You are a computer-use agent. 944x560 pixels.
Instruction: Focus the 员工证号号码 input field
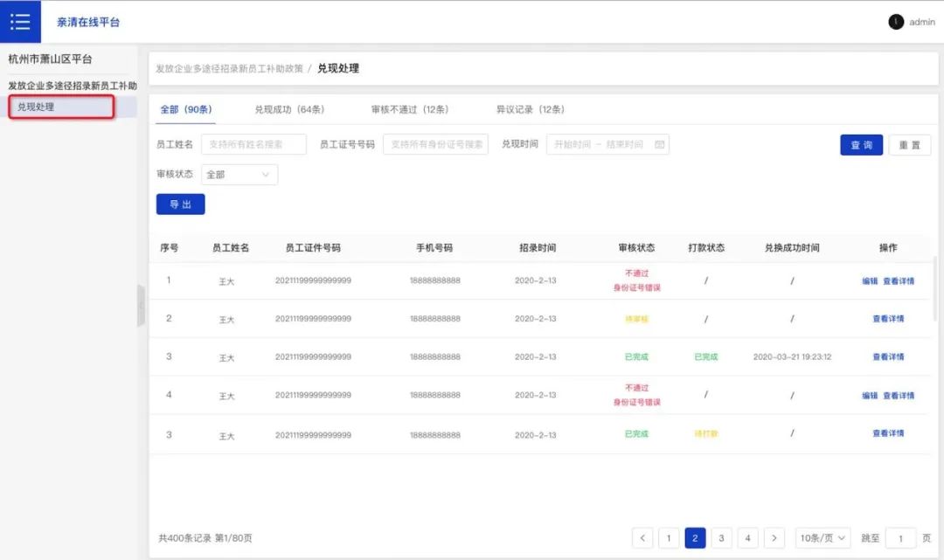(435, 145)
